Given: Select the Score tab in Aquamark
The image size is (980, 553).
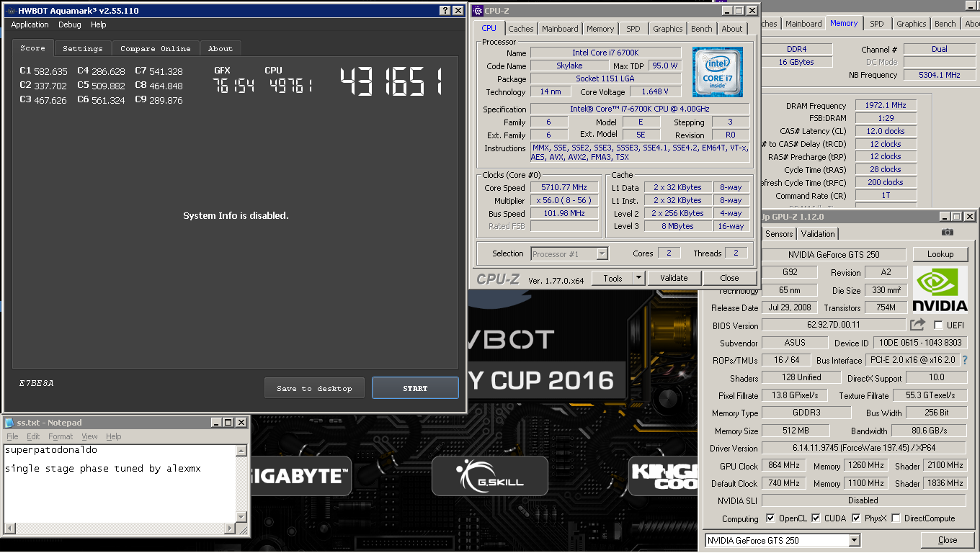Looking at the screenshot, I should tap(32, 48).
